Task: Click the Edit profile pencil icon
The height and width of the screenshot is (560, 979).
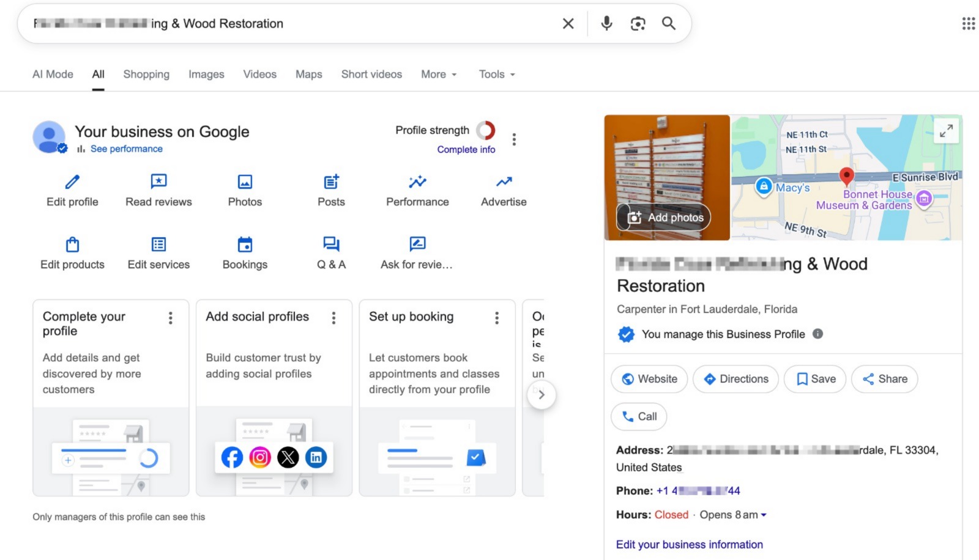Action: coord(72,182)
